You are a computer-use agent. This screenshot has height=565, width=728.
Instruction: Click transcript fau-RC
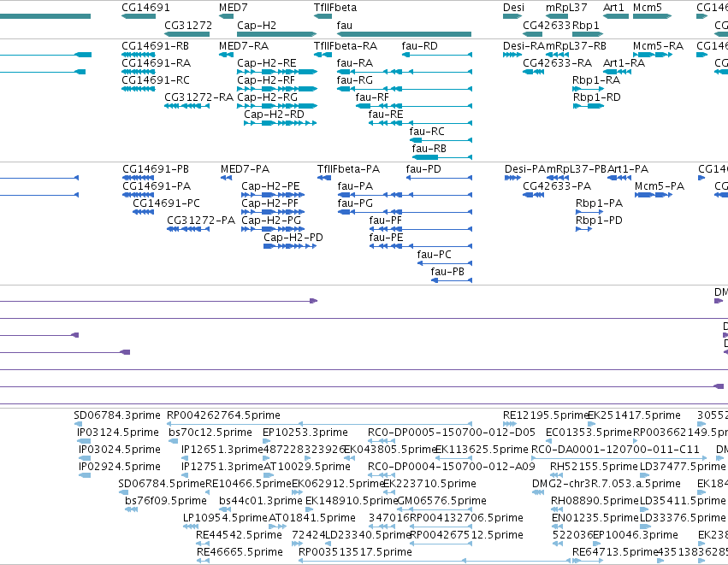(x=441, y=140)
